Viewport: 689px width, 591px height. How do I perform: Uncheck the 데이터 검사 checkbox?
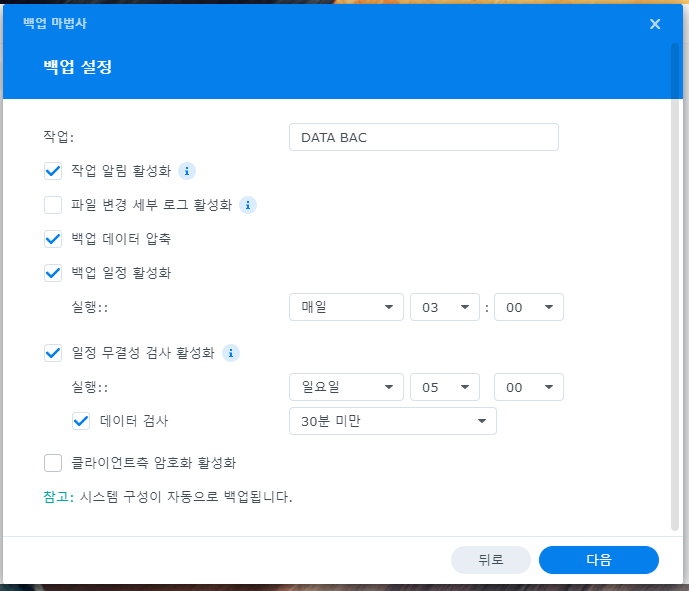[81, 421]
